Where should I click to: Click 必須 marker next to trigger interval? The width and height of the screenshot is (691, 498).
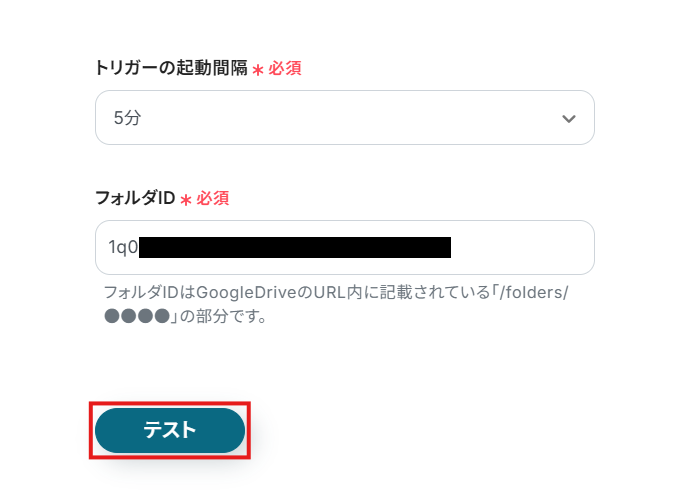tap(285, 68)
